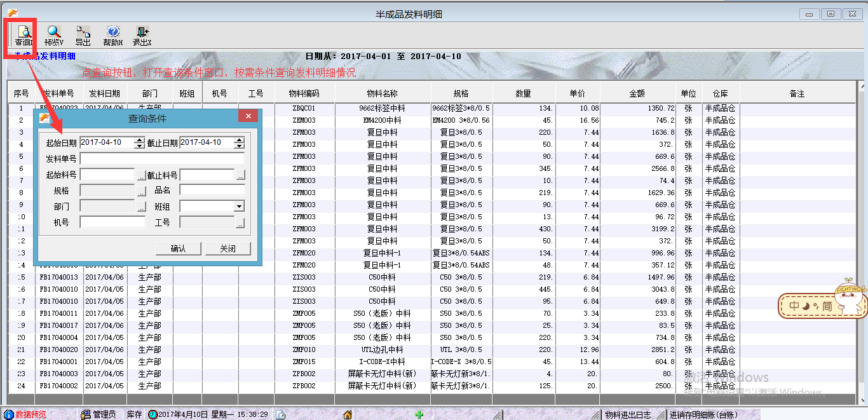Click the green plus icon in the status bar

click(x=419, y=414)
